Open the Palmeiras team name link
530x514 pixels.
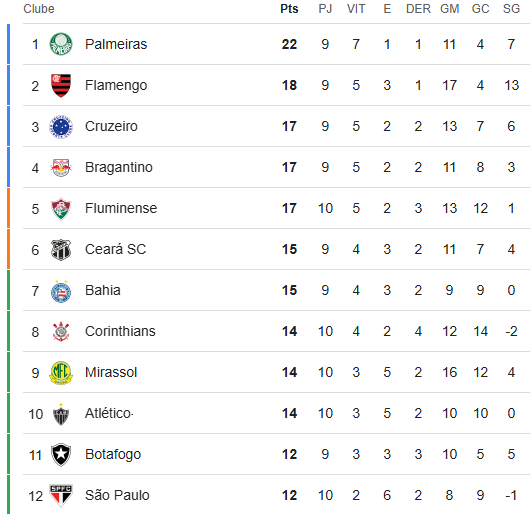click(116, 44)
